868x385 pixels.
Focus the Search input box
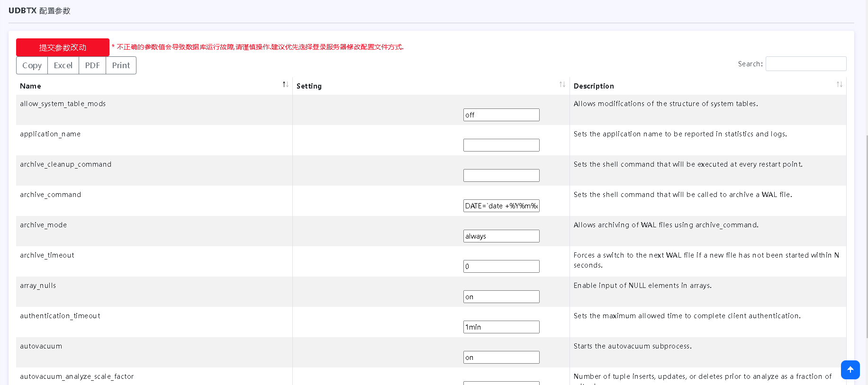tap(805, 64)
